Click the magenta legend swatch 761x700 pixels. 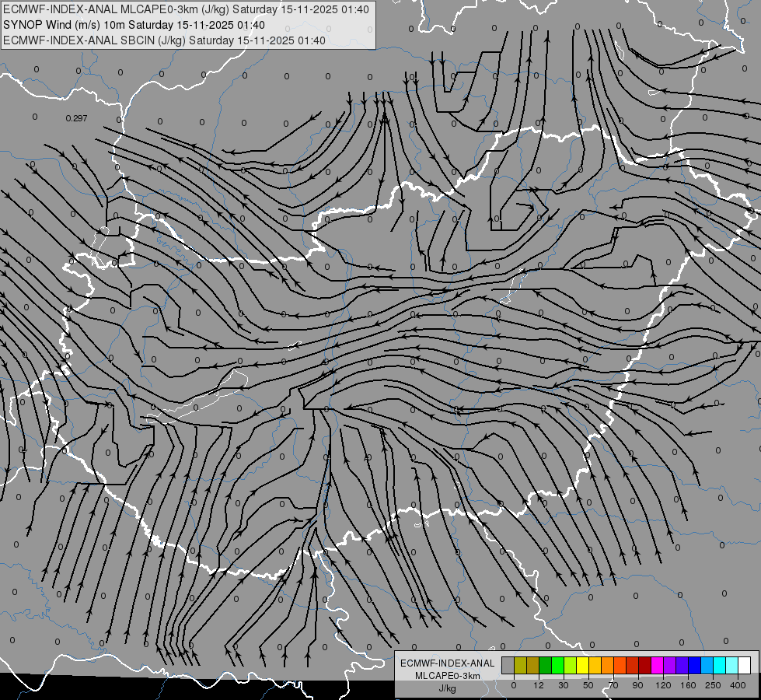(657, 665)
